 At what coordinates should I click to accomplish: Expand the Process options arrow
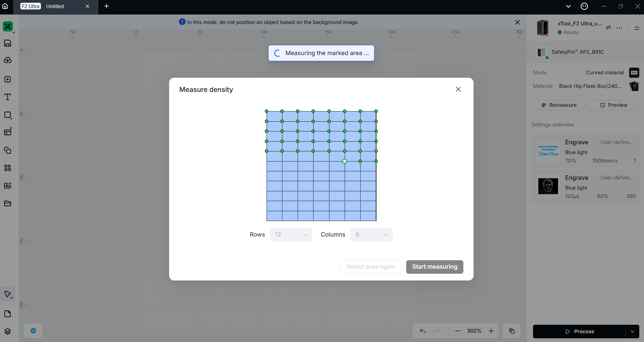(x=632, y=332)
